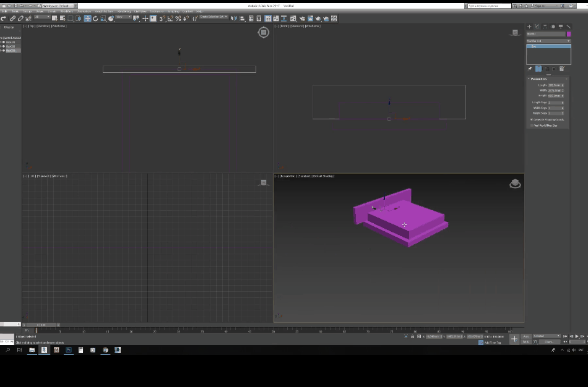The image size is (588, 387).
Task: Click the Box entry in modifier stack
Action: pos(534,46)
